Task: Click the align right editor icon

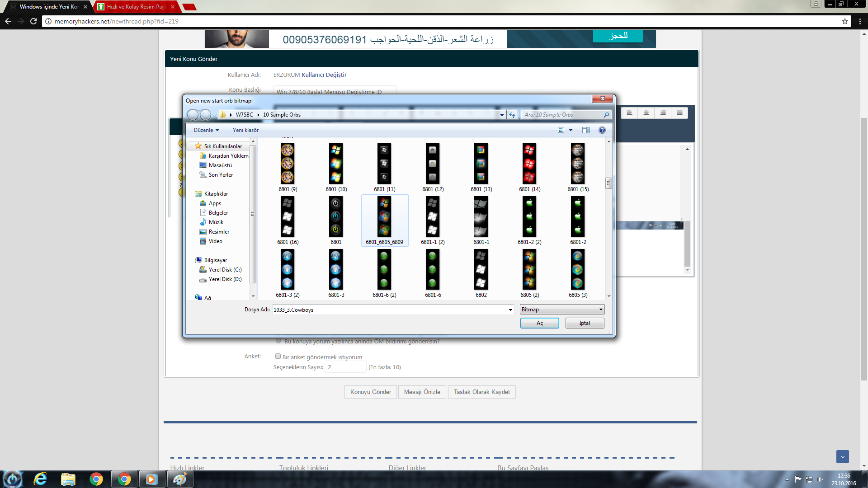Action: 663,113
